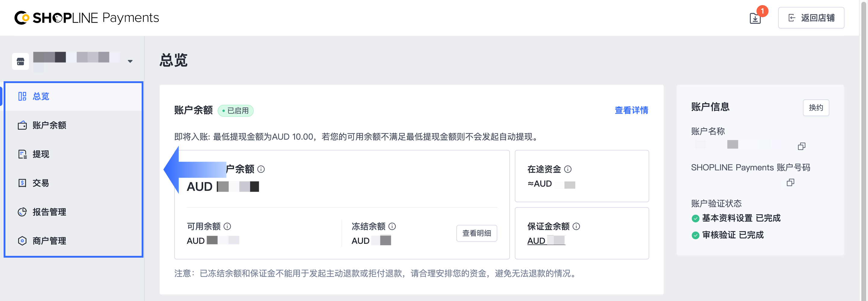The height and width of the screenshot is (301, 868).
Task: Open the 总览 sidebar menu item
Action: click(x=41, y=97)
